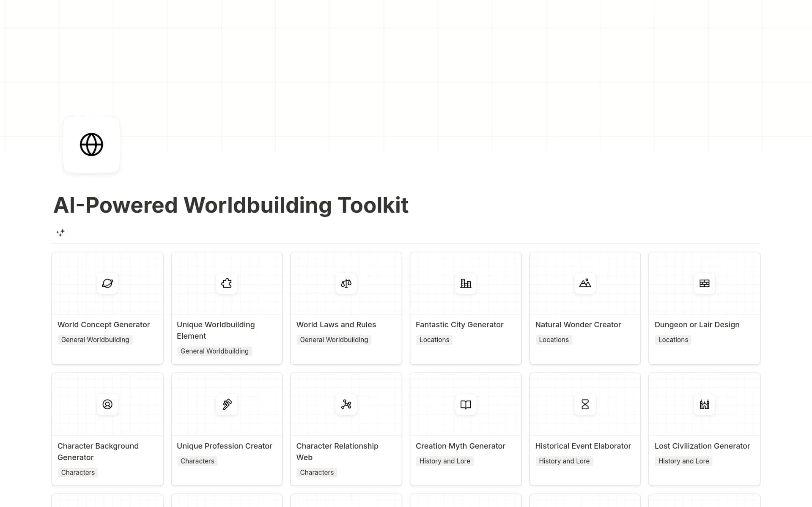
Task: Select the open book icon on Creation Myth Generator
Action: [465, 404]
